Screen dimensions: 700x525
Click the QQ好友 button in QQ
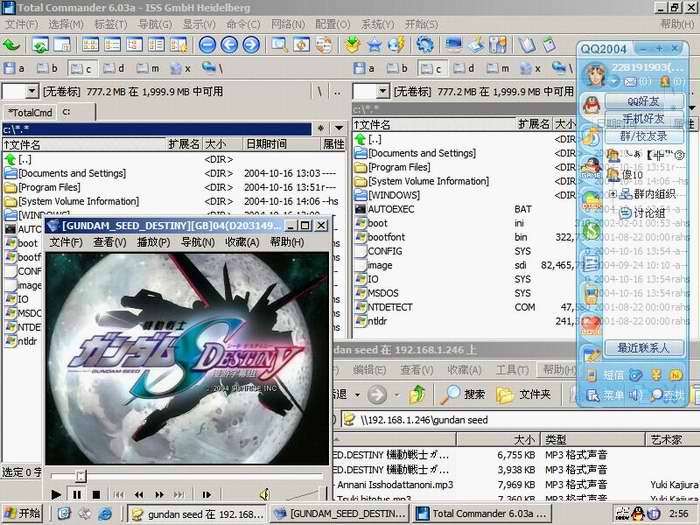pyautogui.click(x=644, y=101)
